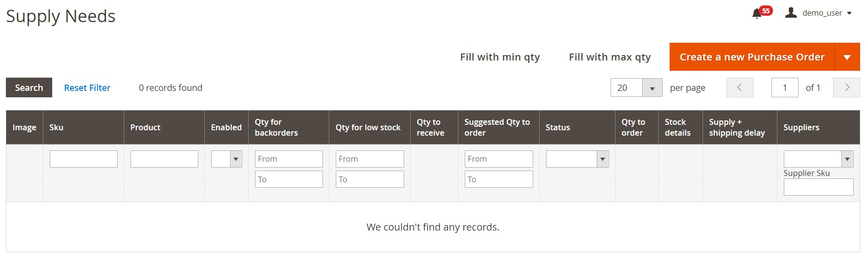Click the demo_user account icon
This screenshot has height=260, width=868.
(791, 13)
